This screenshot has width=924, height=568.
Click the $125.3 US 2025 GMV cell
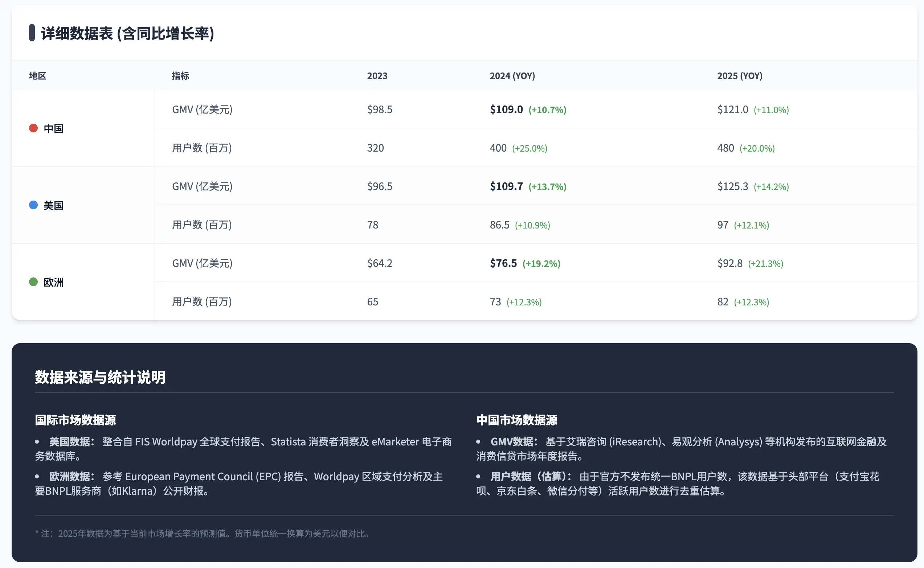click(x=732, y=186)
